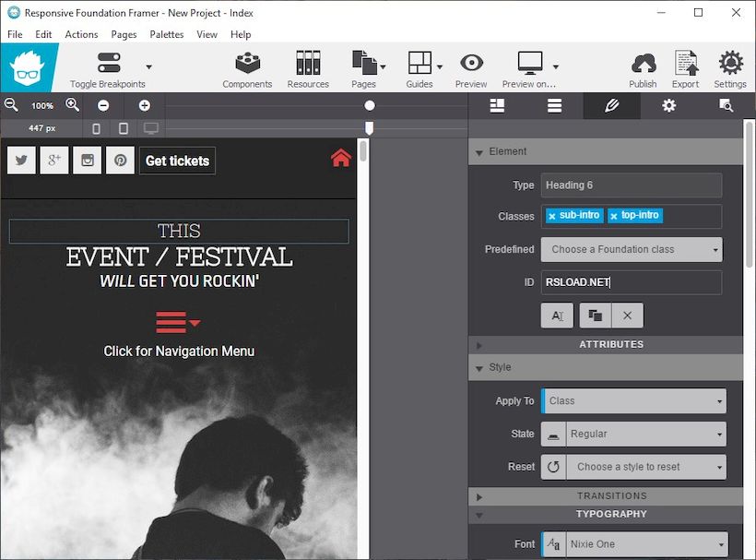Toggle the phone portrait breakpoint view
This screenshot has width=756, height=560.
click(x=96, y=130)
